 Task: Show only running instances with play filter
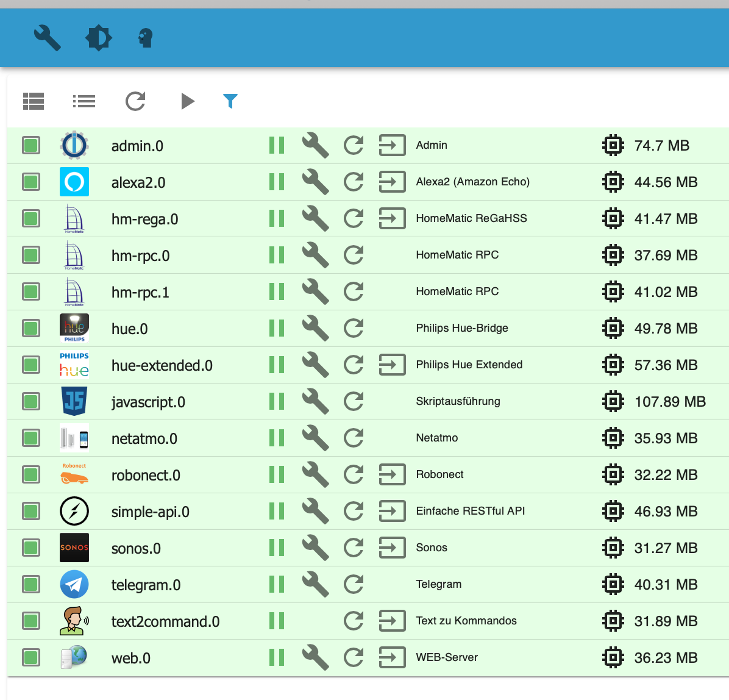click(187, 101)
